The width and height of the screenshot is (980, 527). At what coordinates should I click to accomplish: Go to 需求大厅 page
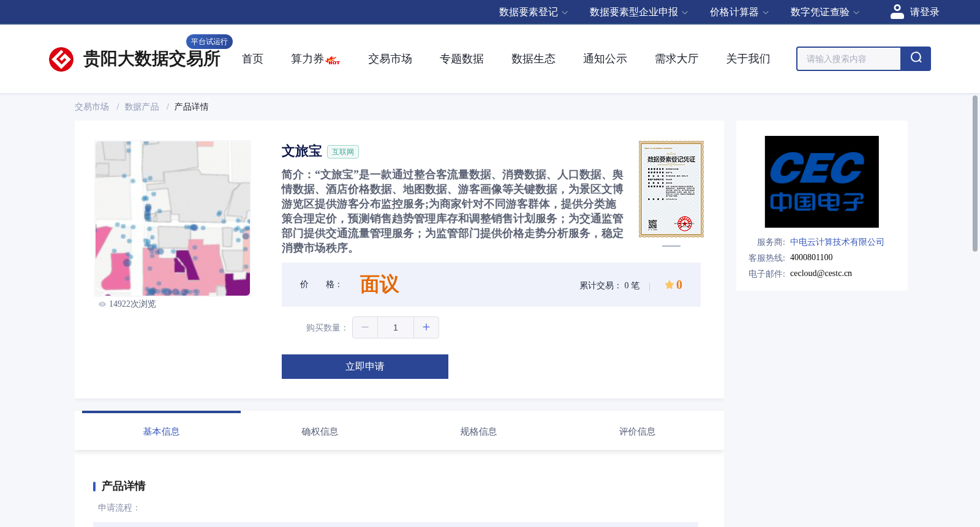677,59
